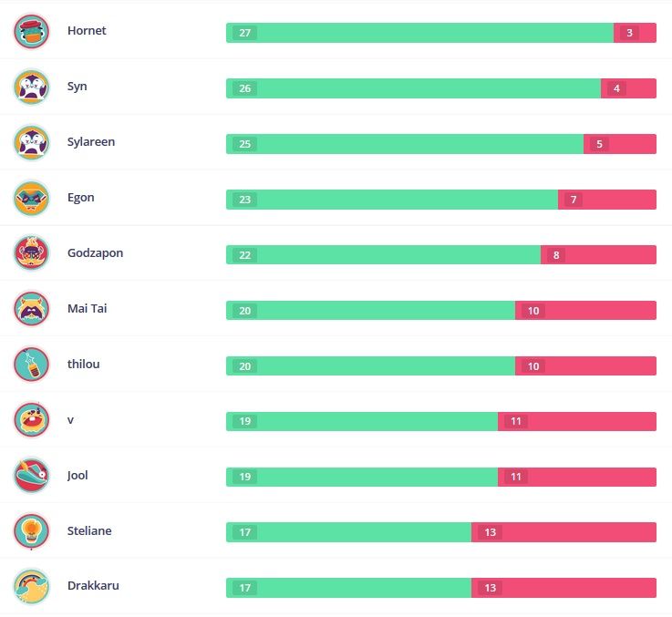
Task: Click the red badge showing 5 for Sylareen
Action: click(x=599, y=144)
